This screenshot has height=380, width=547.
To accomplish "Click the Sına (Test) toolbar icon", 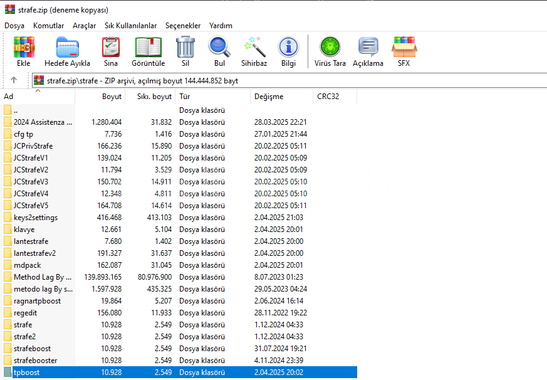I will click(x=111, y=47).
